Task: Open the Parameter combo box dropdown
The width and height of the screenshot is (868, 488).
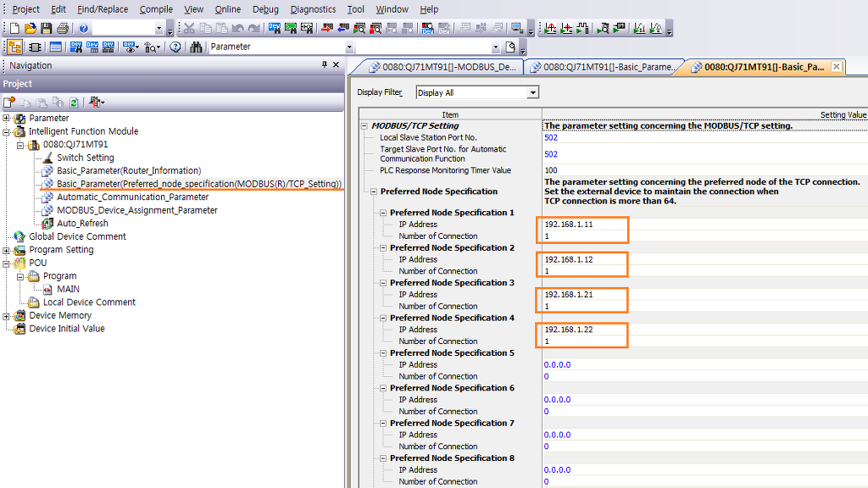Action: [x=348, y=47]
